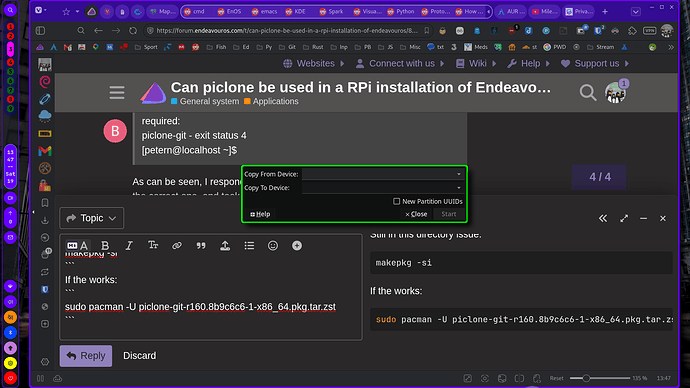The image size is (690, 388).
Task: Open the General system category link
Action: click(x=205, y=101)
